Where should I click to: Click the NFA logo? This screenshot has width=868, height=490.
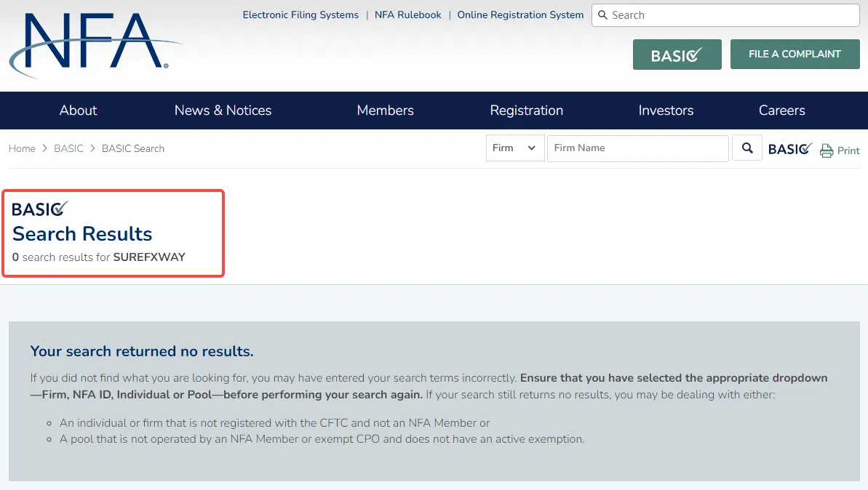(95, 45)
